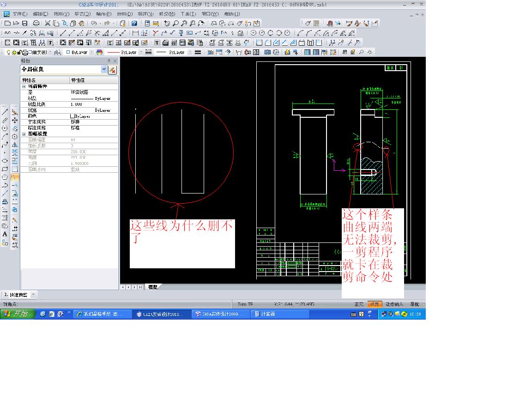Switch to the Calculator taskbar button
The width and height of the screenshot is (532, 399).
(x=280, y=314)
